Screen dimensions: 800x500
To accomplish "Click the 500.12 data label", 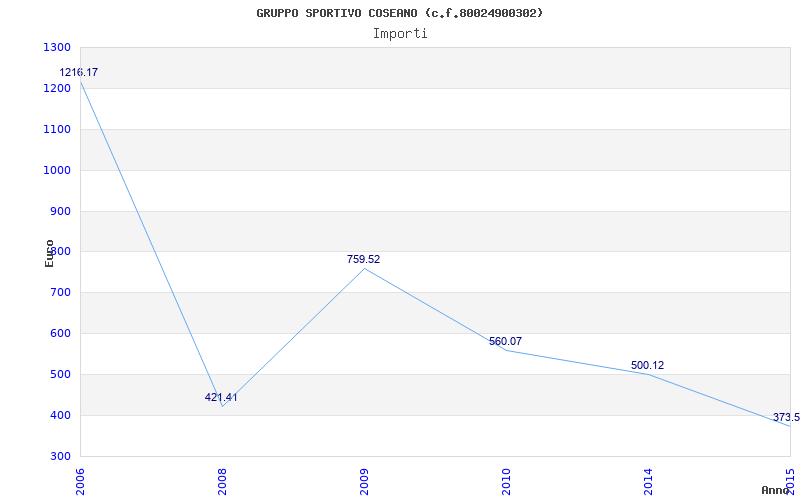I will point(647,365).
